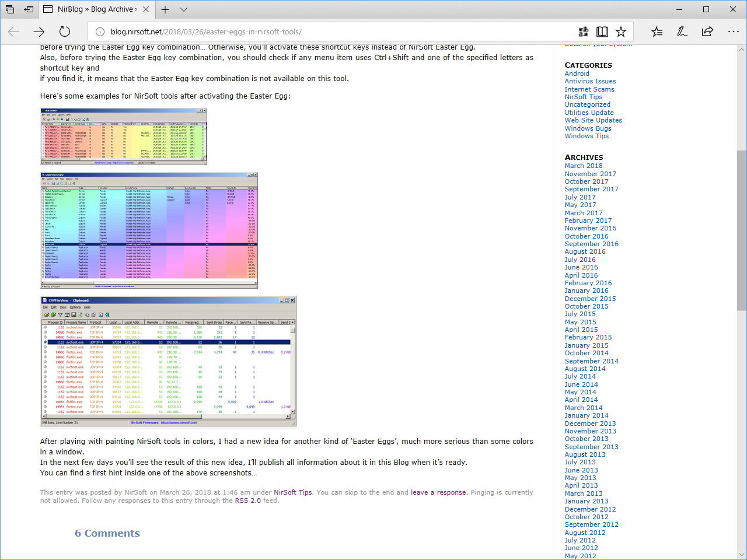The image size is (747, 560).
Task: Share this page
Action: tap(707, 32)
